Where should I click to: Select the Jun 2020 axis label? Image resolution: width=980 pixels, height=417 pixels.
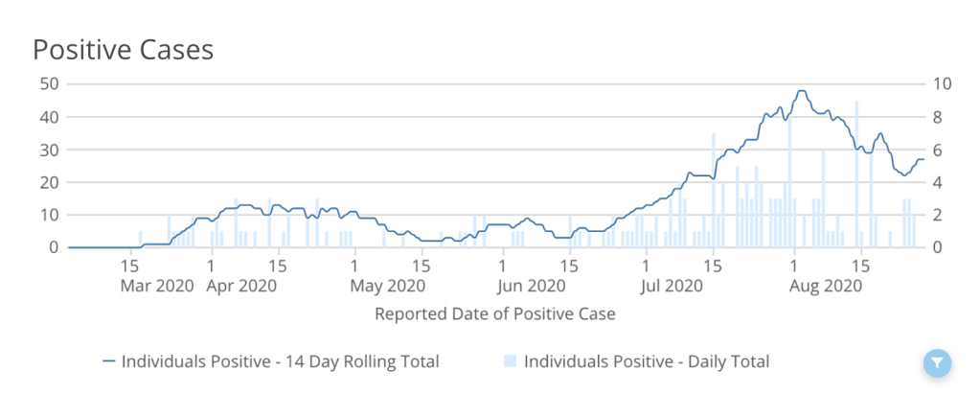click(533, 285)
